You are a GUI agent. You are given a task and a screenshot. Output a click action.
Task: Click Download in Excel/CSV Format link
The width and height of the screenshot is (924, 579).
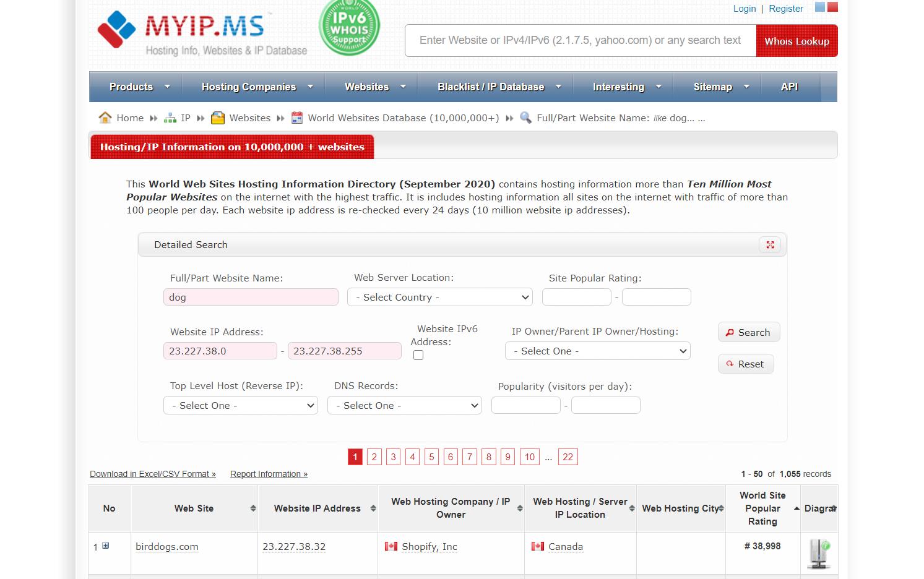(x=153, y=474)
